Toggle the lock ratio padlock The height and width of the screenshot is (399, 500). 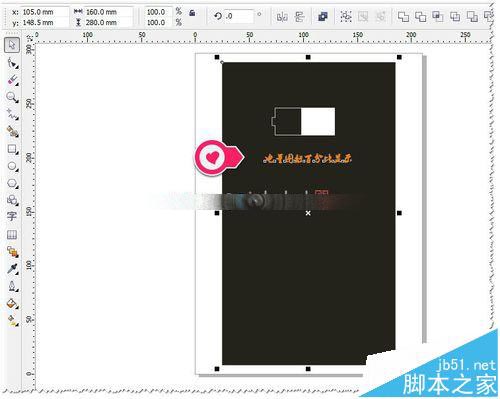point(192,13)
